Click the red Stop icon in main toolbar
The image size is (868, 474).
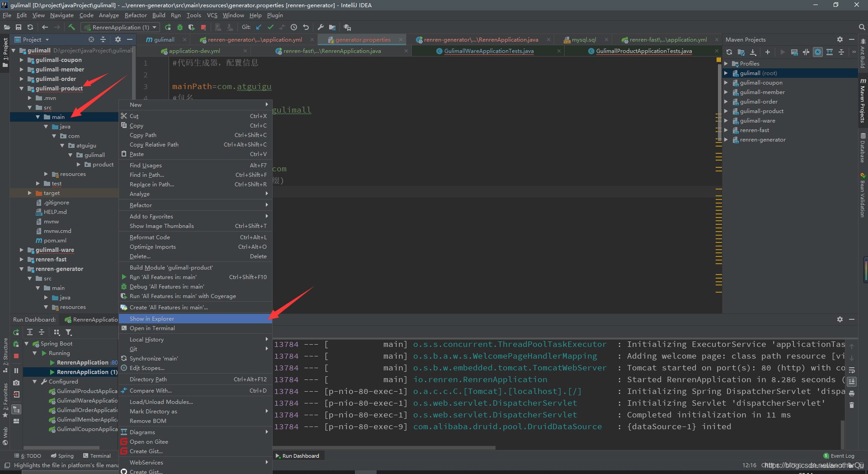tap(203, 27)
